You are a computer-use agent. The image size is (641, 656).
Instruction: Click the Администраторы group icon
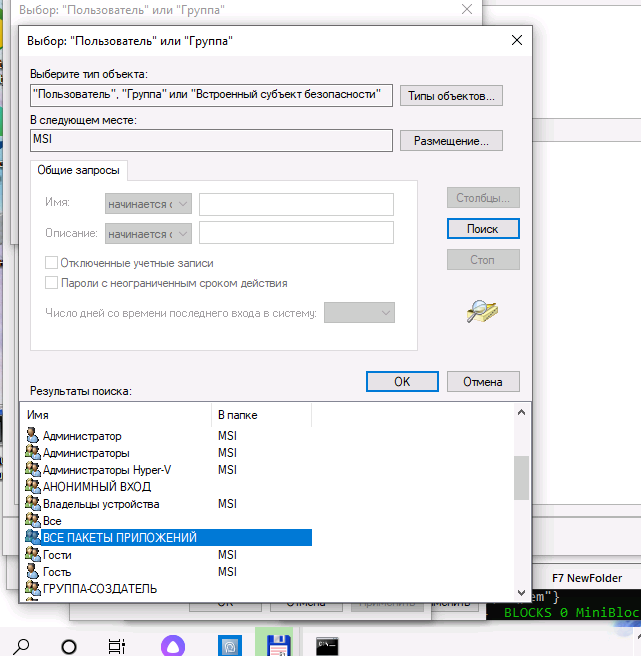[x=33, y=453]
